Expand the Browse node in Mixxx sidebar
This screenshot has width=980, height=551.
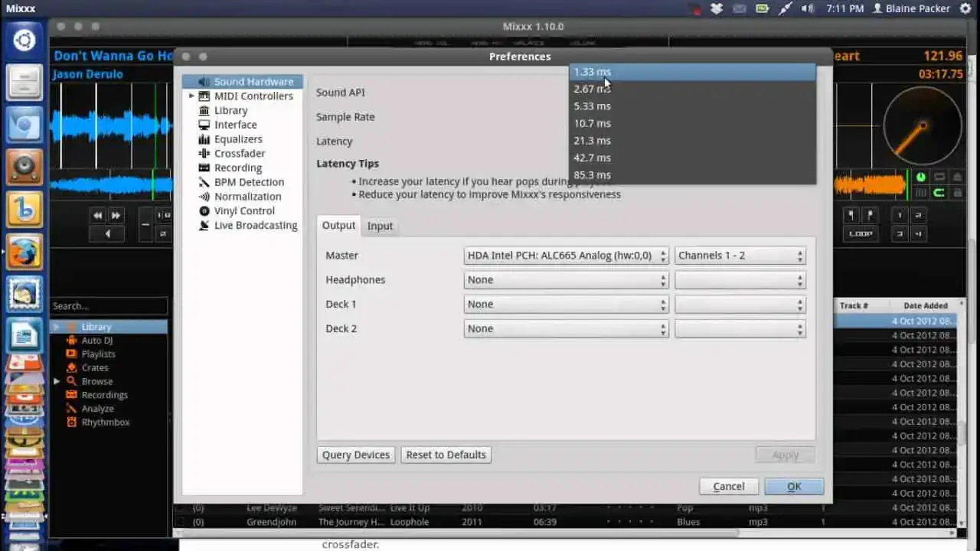point(57,381)
